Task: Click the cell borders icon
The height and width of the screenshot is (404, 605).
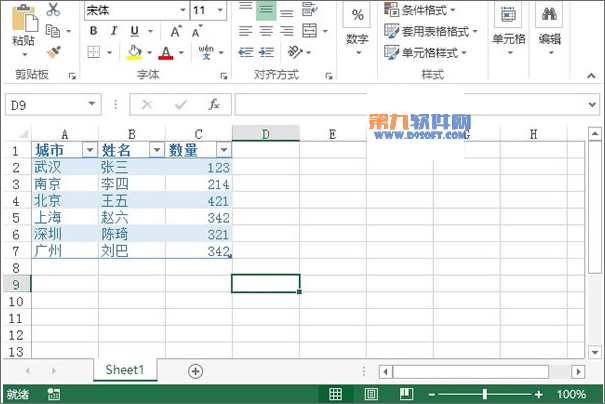Action: pyautogui.click(x=94, y=52)
